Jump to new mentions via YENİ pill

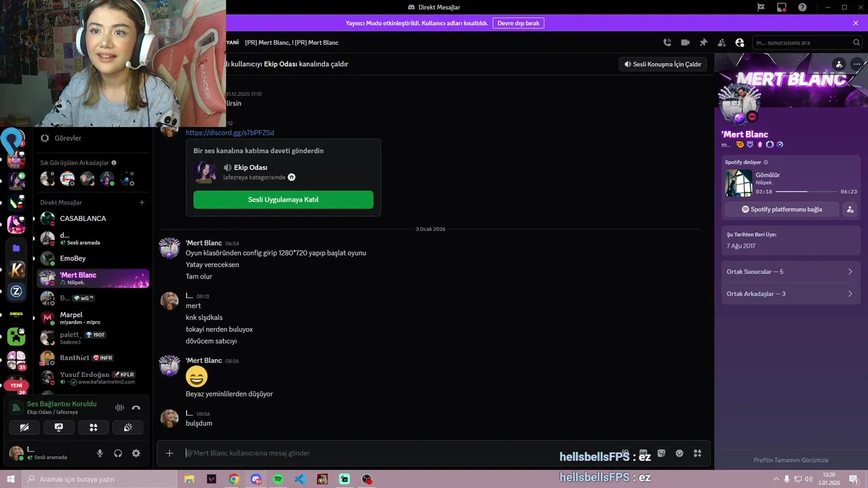[x=16, y=386]
